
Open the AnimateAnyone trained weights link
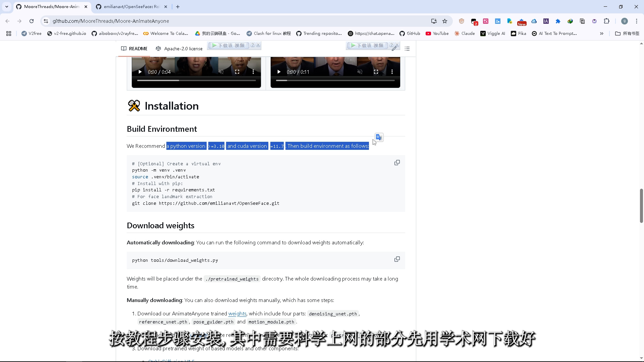click(237, 314)
